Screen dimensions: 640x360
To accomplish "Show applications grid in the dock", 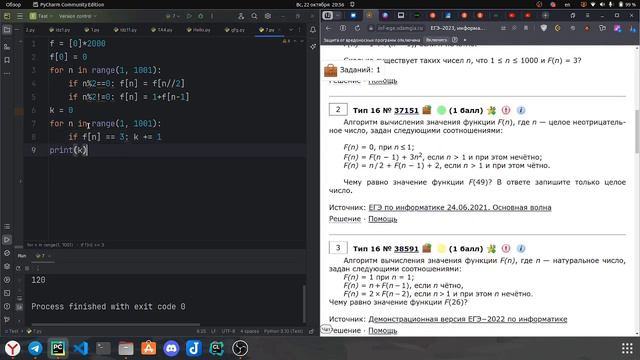I will [627, 348].
